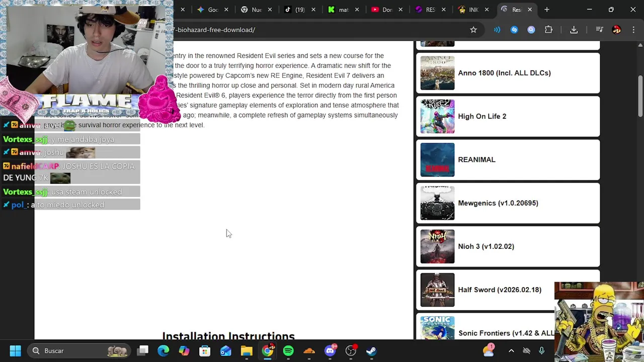
Task: Click the REANIMAL cover thumbnail
Action: pos(437,160)
